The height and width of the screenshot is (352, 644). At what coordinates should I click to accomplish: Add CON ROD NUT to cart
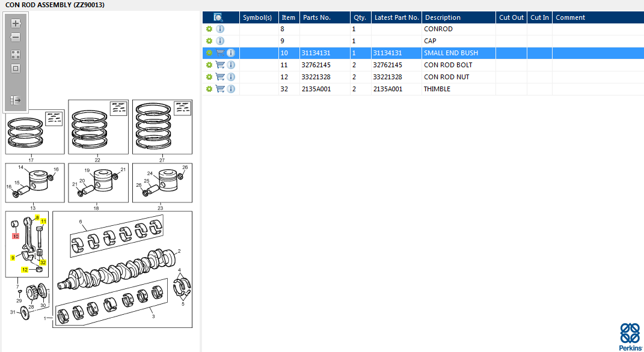(x=220, y=77)
